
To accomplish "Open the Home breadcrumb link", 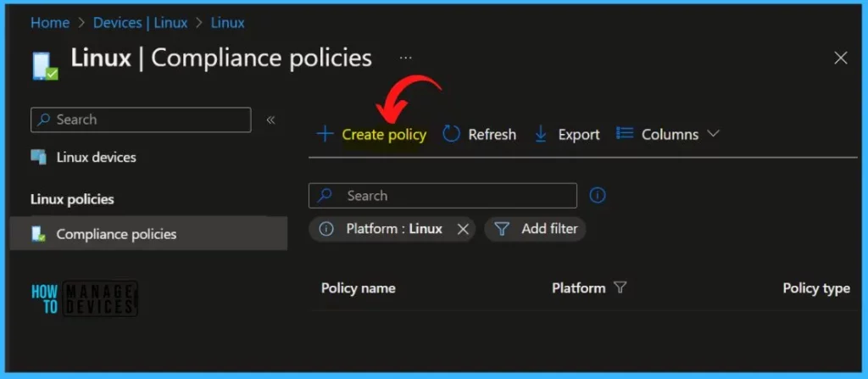I will (x=50, y=23).
